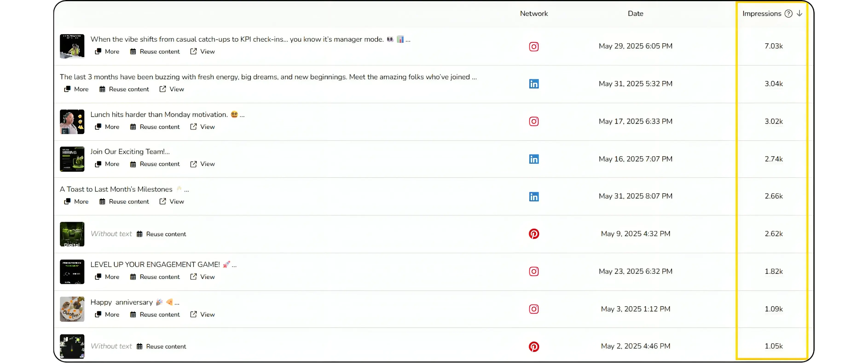This screenshot has height=363, width=868.
Task: Select the LinkedIn icon on Join Our Exciting Team row
Action: pos(534,159)
